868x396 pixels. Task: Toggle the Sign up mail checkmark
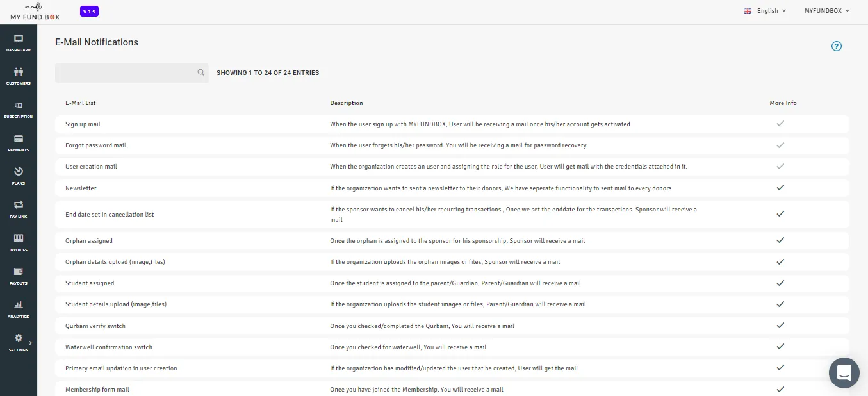point(780,124)
